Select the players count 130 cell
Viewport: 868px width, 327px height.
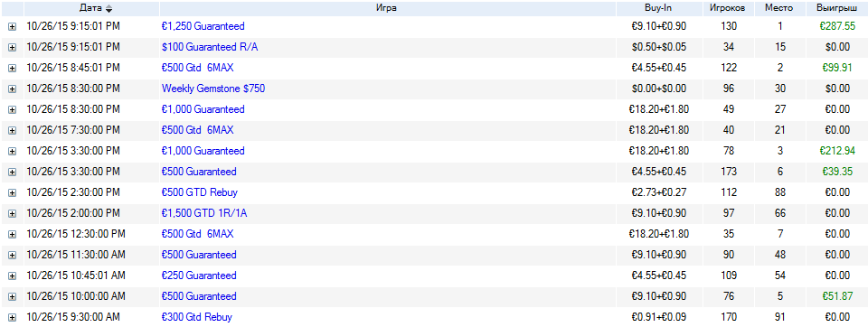(x=729, y=26)
